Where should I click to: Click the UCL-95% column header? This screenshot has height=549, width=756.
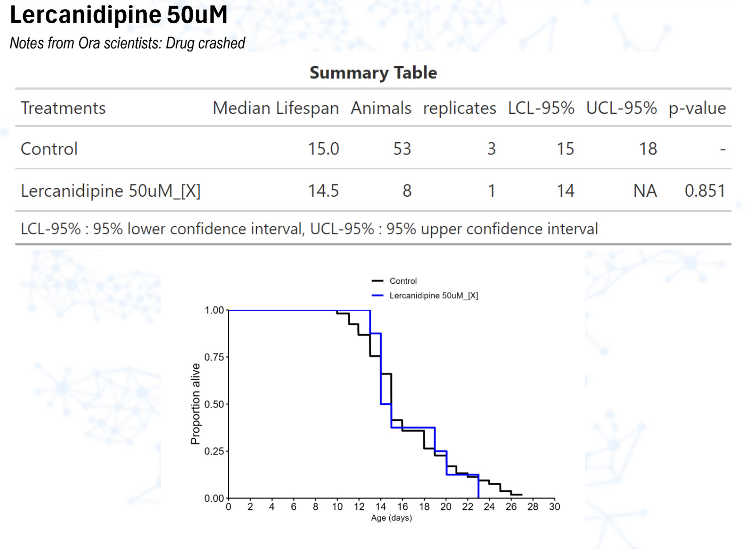tap(621, 108)
